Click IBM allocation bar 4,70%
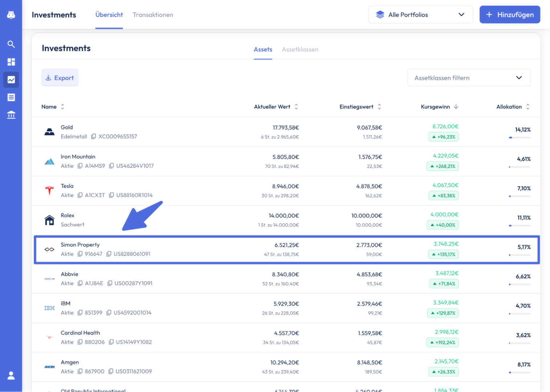This screenshot has width=550, height=392. [x=520, y=314]
